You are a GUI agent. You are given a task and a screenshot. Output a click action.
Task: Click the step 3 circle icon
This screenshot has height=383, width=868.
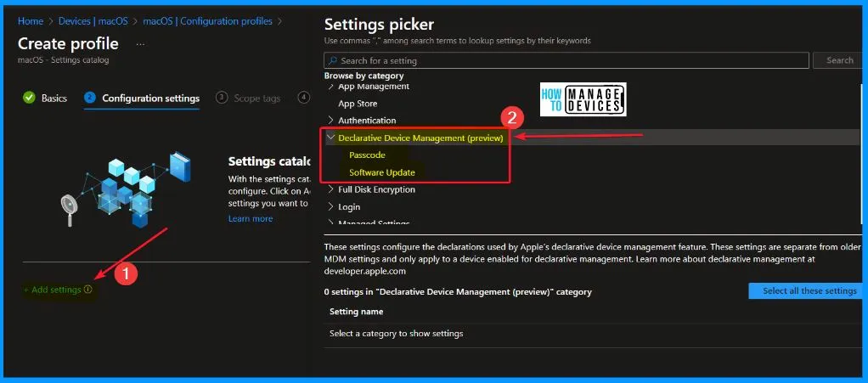[x=222, y=98]
